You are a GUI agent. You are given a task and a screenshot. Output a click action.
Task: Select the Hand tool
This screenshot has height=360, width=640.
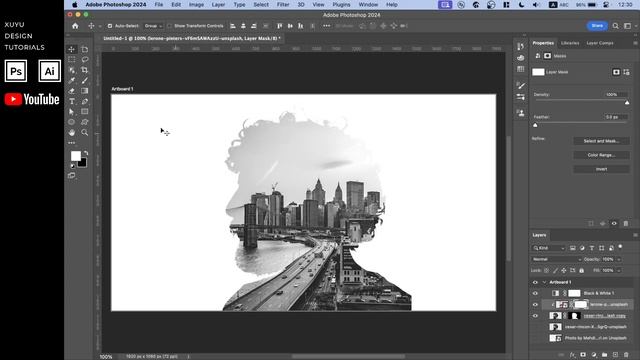72,133
